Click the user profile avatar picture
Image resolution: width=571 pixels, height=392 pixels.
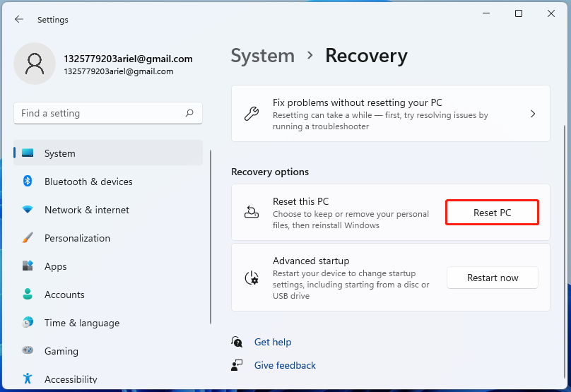(x=35, y=64)
